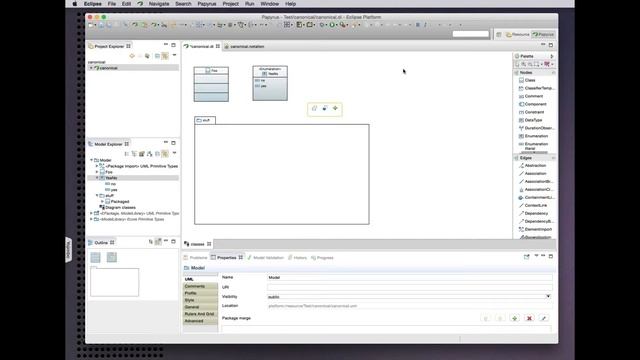Select 'Diagram classes' in Model Explorer

point(118,207)
